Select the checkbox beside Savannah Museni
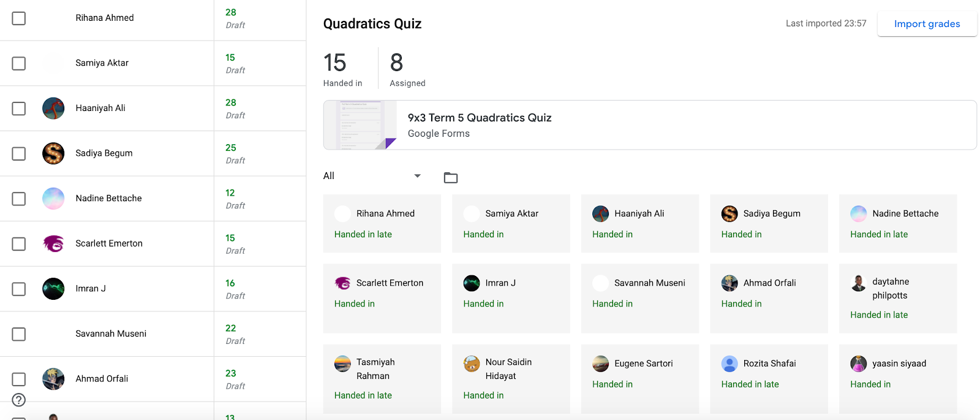This screenshot has width=980, height=420. click(19, 334)
